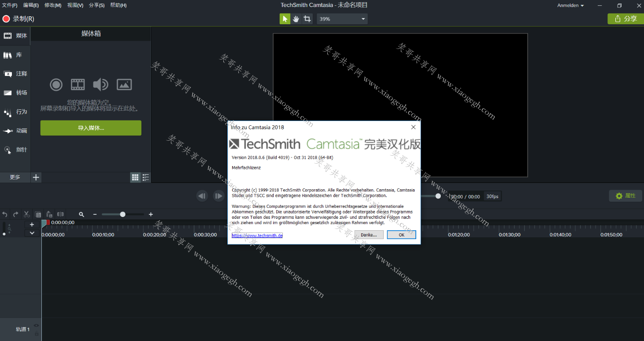Image resolution: width=644 pixels, height=341 pixels.
Task: Click the add track plus button
Action: pyautogui.click(x=32, y=225)
